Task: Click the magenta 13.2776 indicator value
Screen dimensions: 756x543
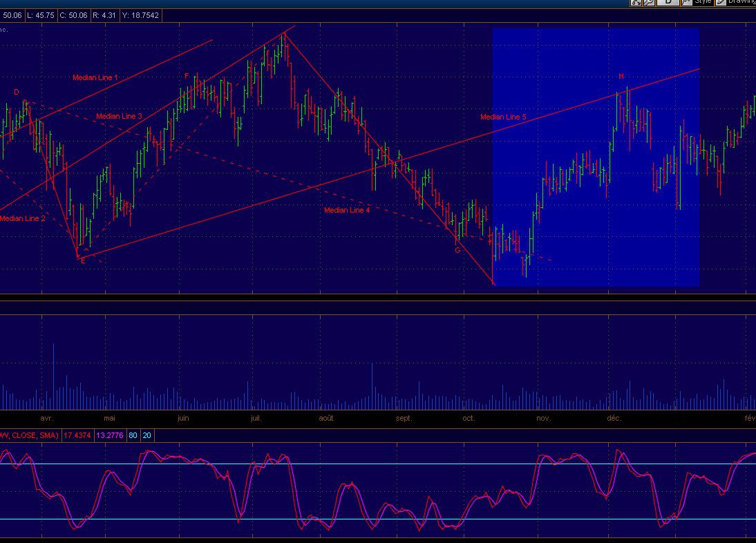Action: pos(109,435)
